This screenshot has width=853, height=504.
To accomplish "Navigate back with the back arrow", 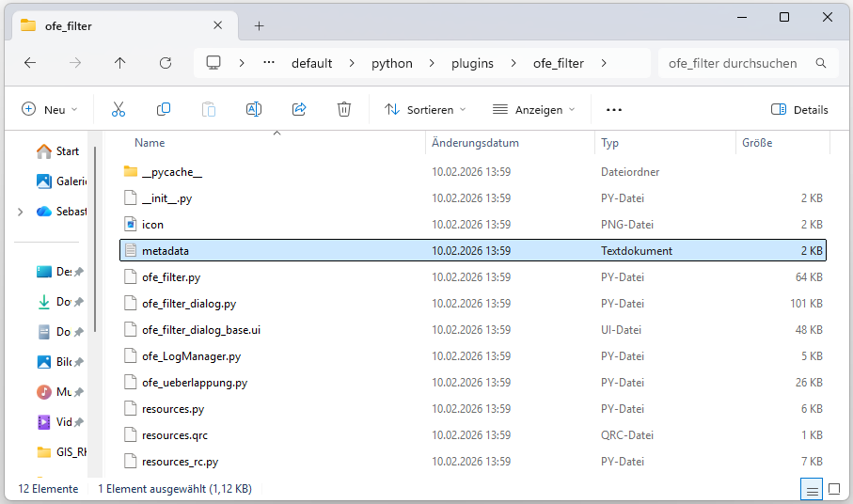I will point(30,63).
